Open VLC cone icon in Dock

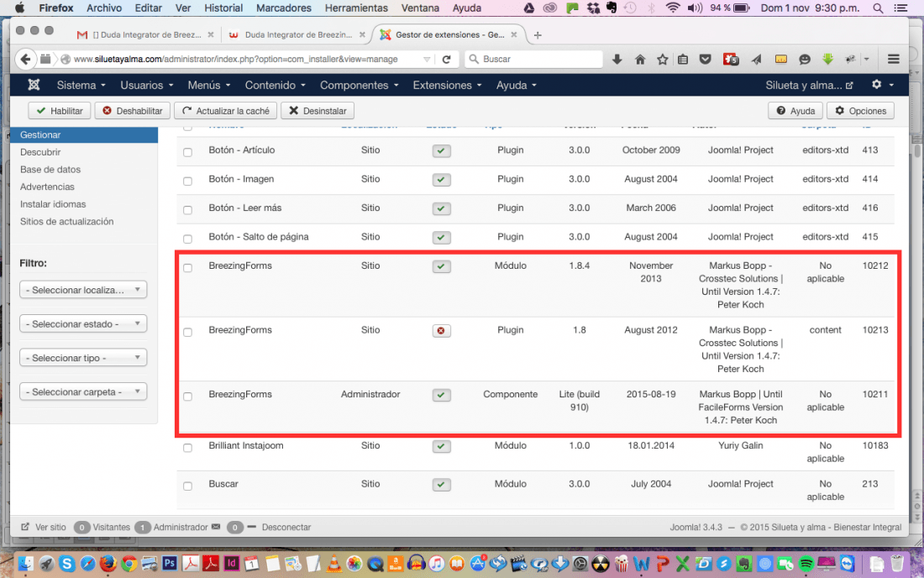[333, 563]
